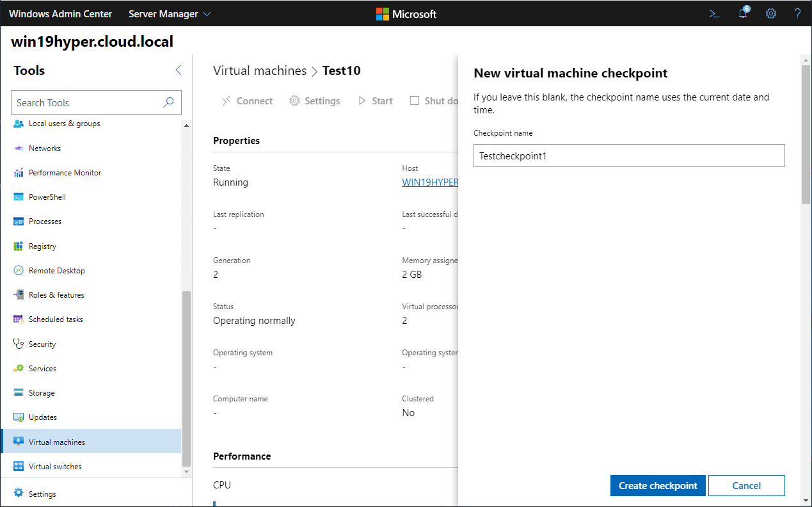Collapse the Tools sidebar panel

(178, 70)
